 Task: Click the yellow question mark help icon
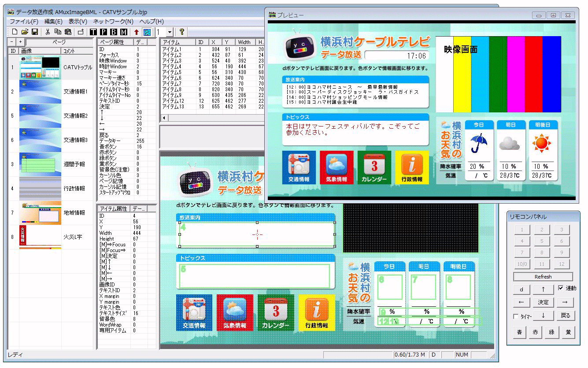pyautogui.click(x=181, y=32)
